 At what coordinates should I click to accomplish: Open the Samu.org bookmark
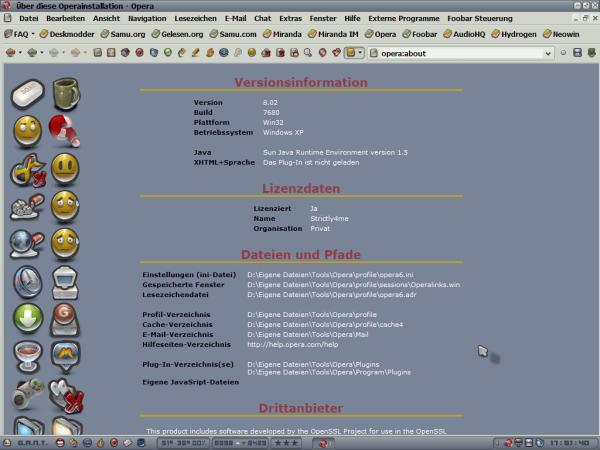point(123,34)
